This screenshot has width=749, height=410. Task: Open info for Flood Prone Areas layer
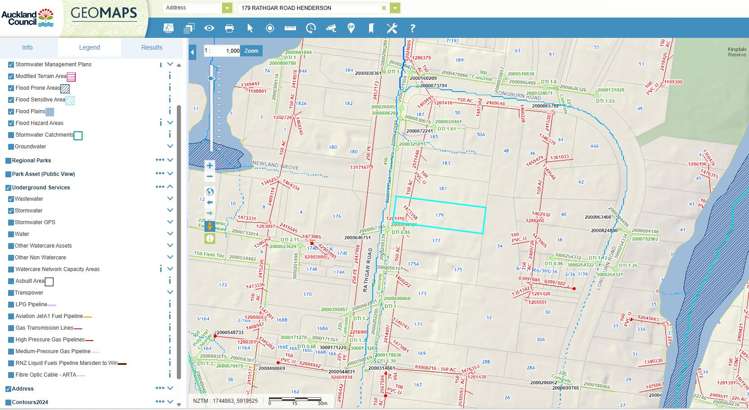170,88
